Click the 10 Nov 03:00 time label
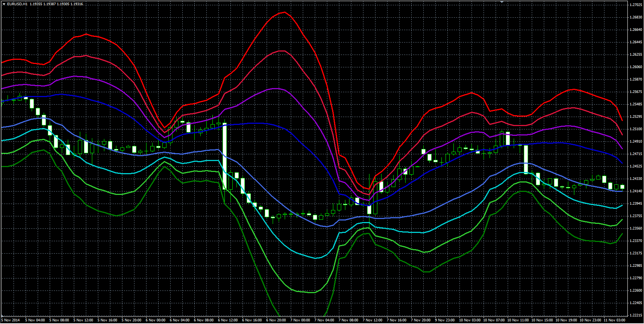 coord(470,320)
